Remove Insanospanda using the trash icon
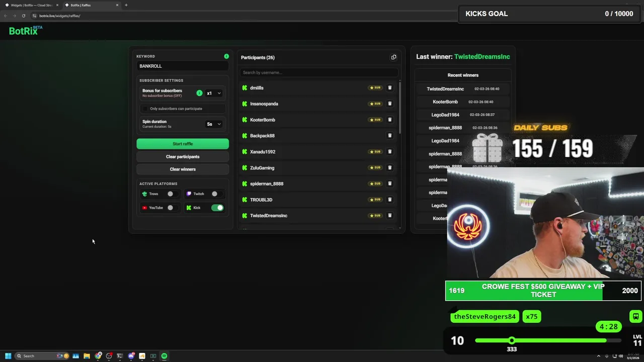644x362 pixels. point(389,104)
